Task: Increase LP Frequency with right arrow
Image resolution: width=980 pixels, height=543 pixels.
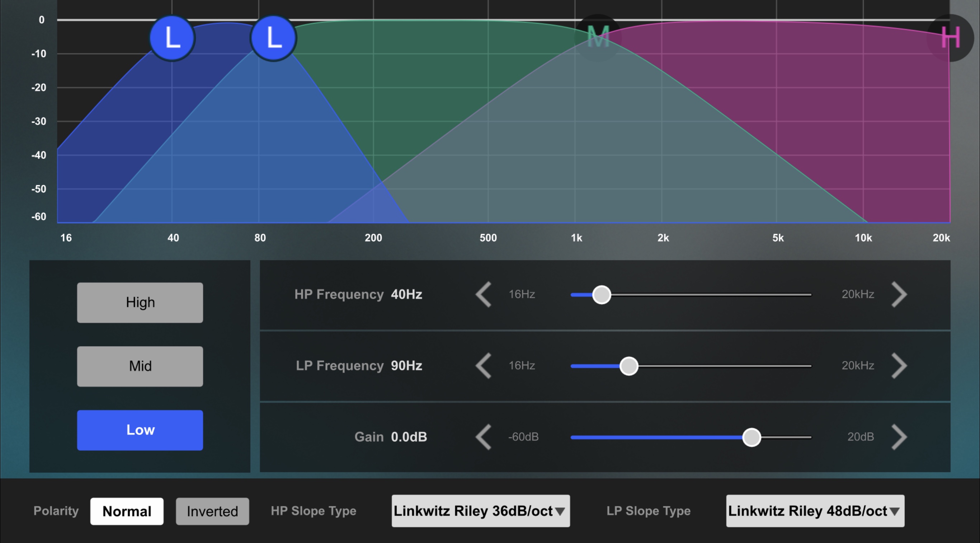Action: (x=899, y=366)
